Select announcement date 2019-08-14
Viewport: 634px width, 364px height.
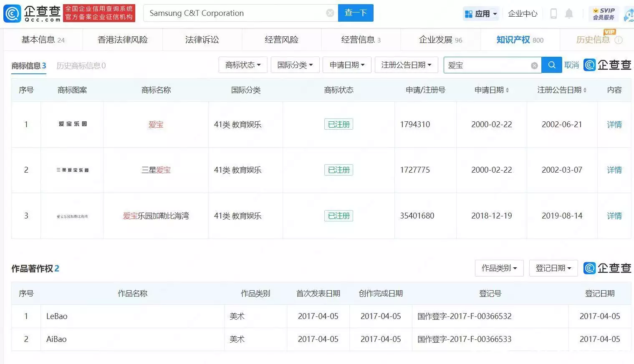click(x=562, y=216)
